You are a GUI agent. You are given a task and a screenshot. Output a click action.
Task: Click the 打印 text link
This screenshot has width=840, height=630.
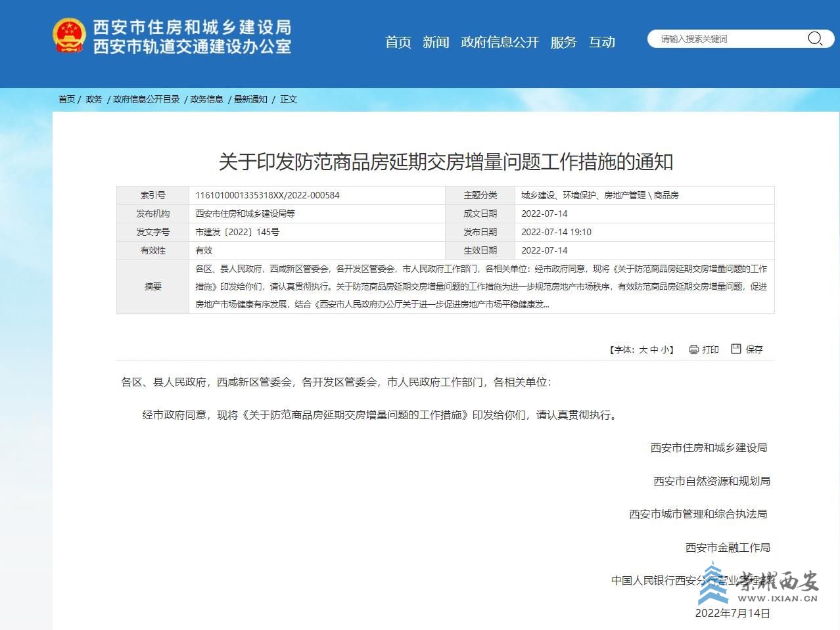711,349
